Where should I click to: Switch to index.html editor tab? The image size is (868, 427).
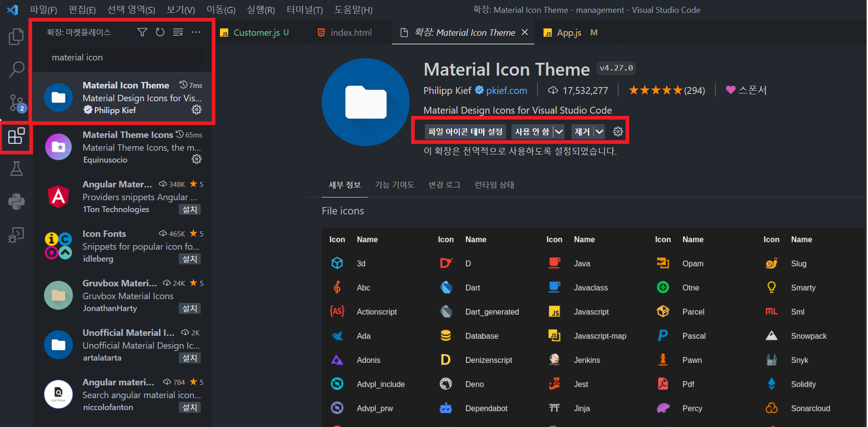[350, 33]
